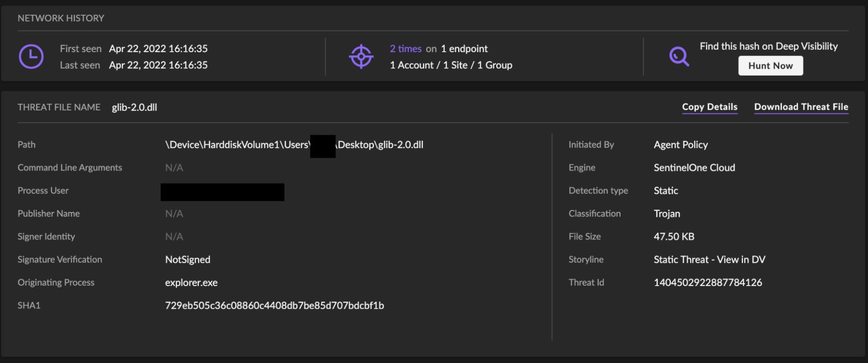868x363 pixels.
Task: Click the Deep Visibility magnifier icon
Action: [x=679, y=57]
